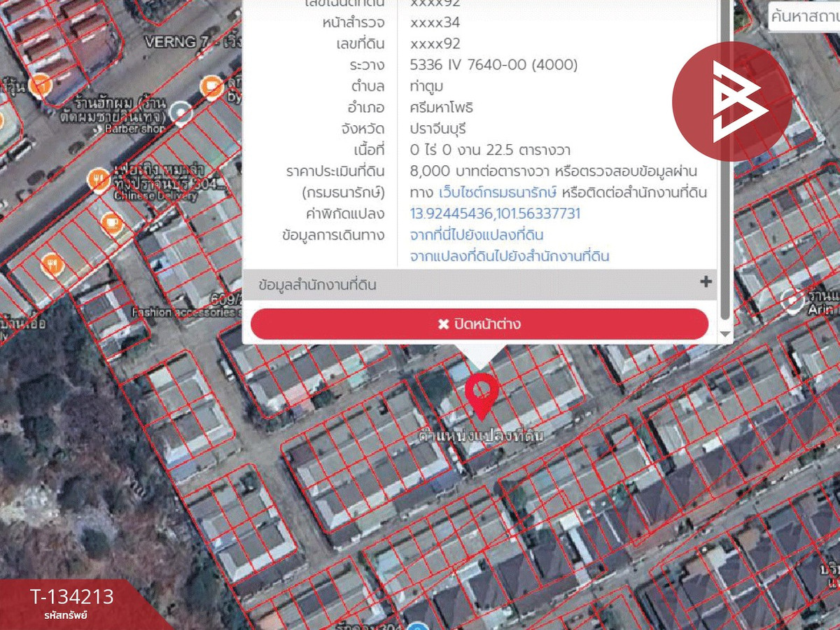Click the restaurant marker beside Chinese Delivery
The image size is (840, 630).
(x=98, y=179)
